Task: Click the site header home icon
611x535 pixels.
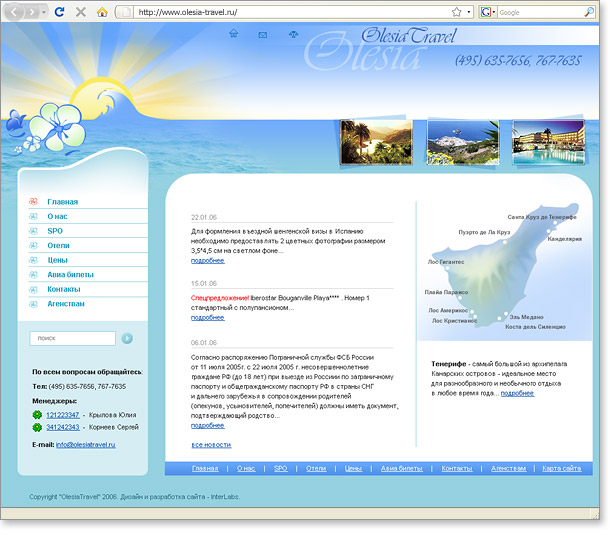Action: coord(233,34)
